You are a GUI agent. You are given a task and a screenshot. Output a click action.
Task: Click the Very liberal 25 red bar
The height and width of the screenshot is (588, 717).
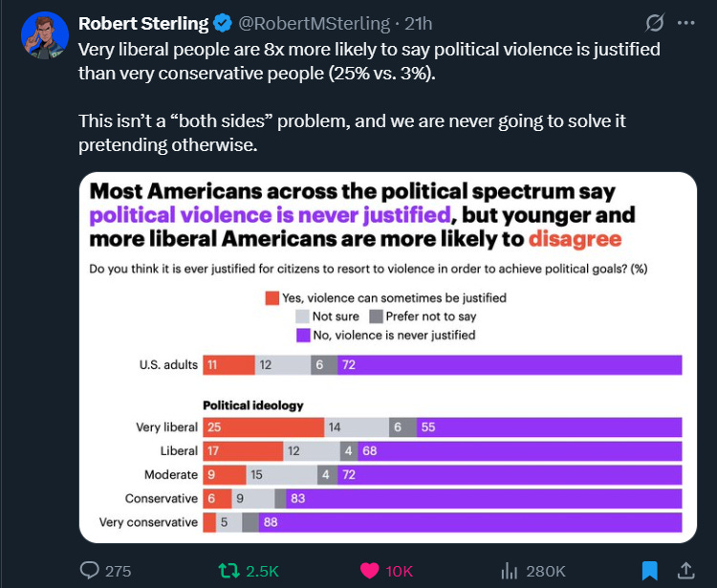point(264,427)
